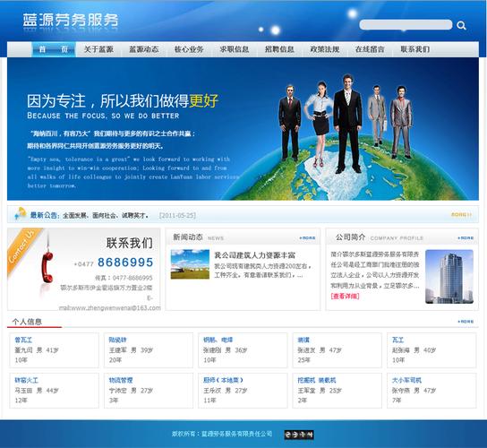Screen dimensions: 487x448
Task: Open the 挖掘机 装载机 operator profile
Action: coord(317,380)
